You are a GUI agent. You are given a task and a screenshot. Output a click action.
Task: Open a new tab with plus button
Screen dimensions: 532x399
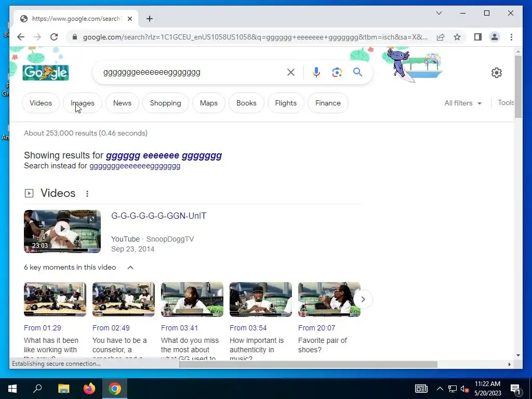[x=149, y=19]
